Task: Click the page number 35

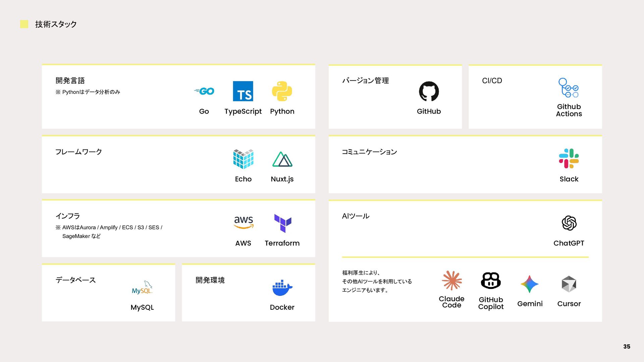Action: pyautogui.click(x=627, y=347)
